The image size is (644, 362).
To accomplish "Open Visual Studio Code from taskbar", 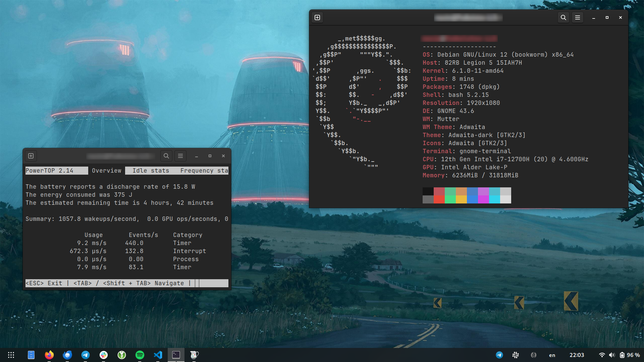I will coord(158,355).
